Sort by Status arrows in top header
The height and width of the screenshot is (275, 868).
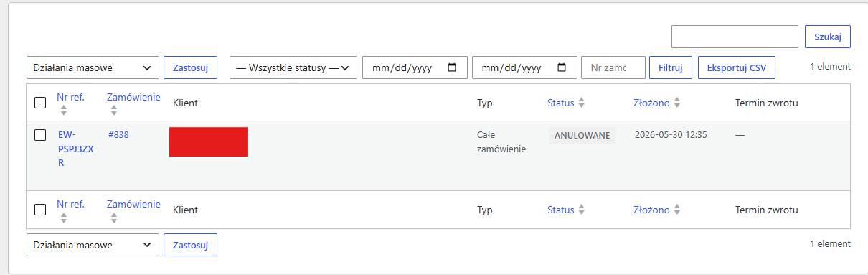(582, 103)
